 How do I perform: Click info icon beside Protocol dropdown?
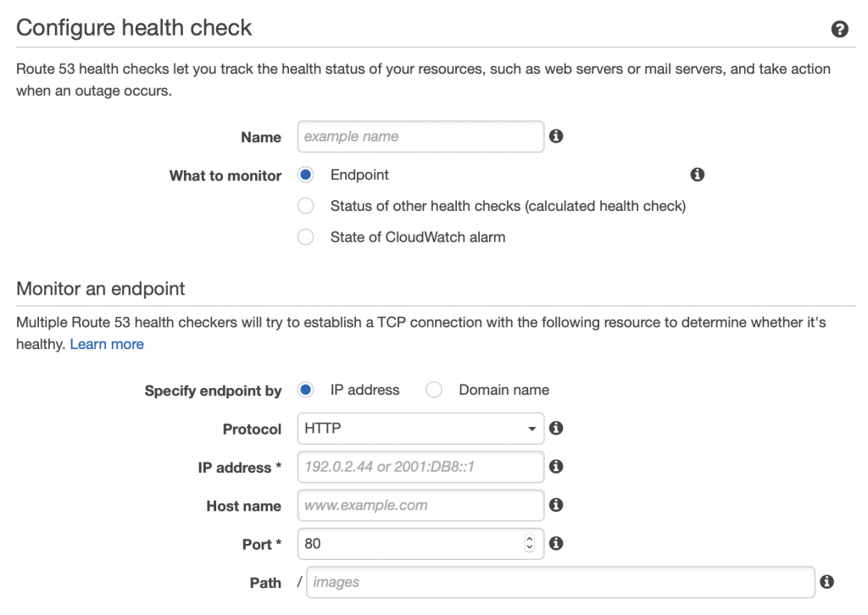click(x=556, y=428)
